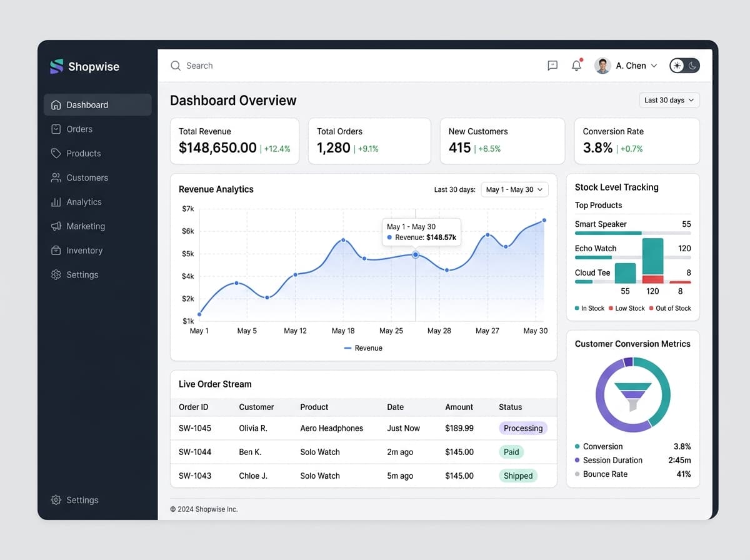Click customer name Olivia R.
The image size is (750, 560).
pos(253,428)
